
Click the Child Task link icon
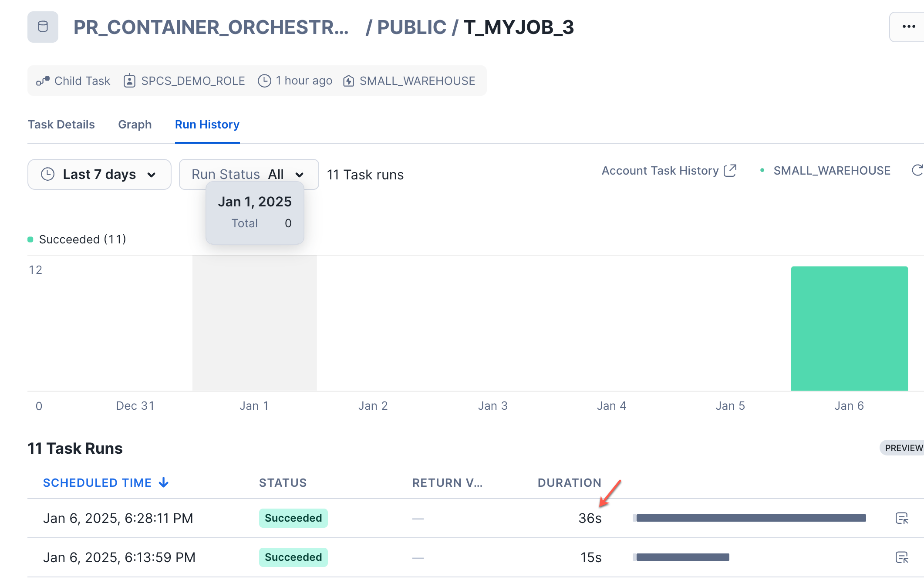(43, 81)
